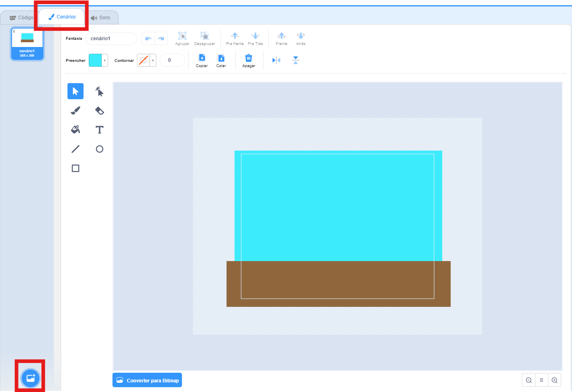The height and width of the screenshot is (392, 572).
Task: Select the cenário1 backdrop thumbnail
Action: (27, 44)
